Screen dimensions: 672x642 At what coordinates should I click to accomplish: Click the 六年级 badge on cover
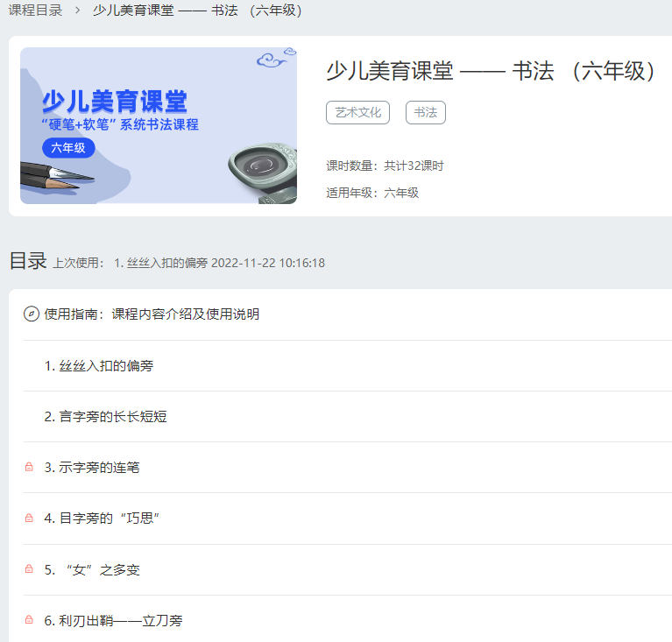coord(68,148)
